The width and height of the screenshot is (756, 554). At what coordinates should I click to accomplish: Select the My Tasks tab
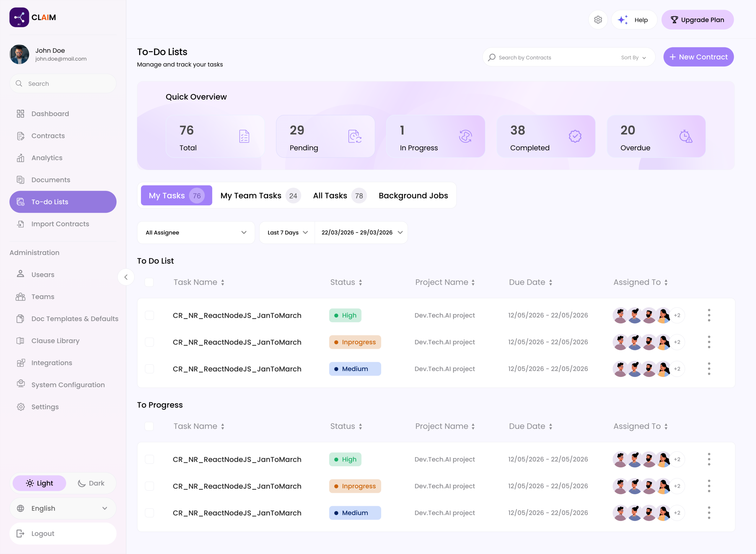(x=177, y=195)
